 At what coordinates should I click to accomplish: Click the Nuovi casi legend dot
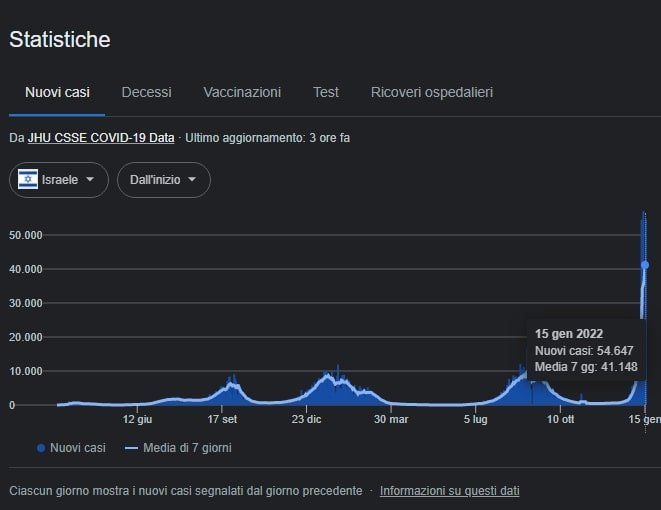pyautogui.click(x=41, y=448)
